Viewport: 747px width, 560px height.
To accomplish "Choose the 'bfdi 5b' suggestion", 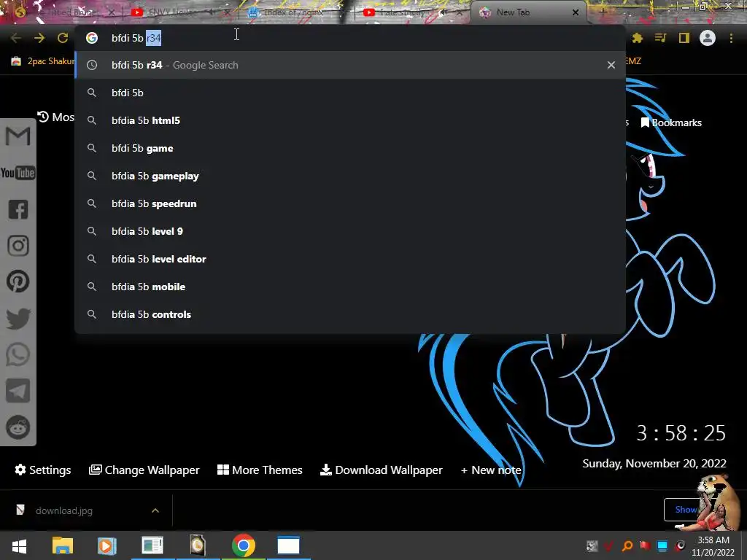I will click(350, 93).
